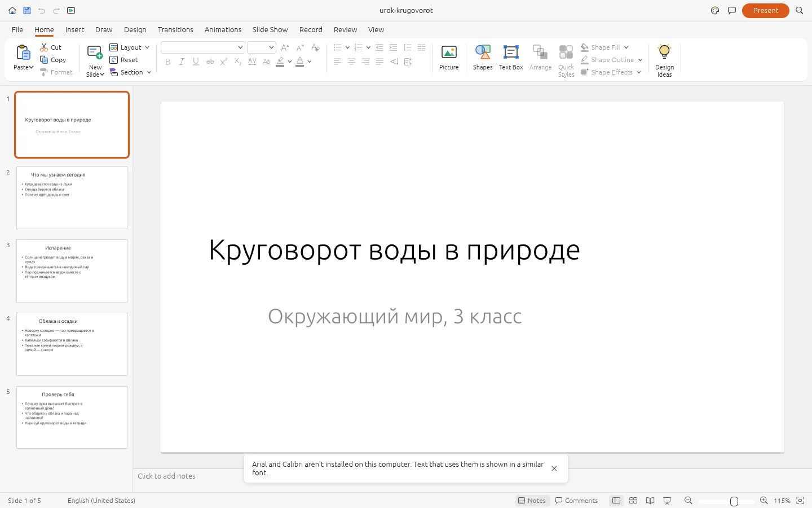The width and height of the screenshot is (812, 508).
Task: Switch to the Transitions tab
Action: click(x=175, y=30)
